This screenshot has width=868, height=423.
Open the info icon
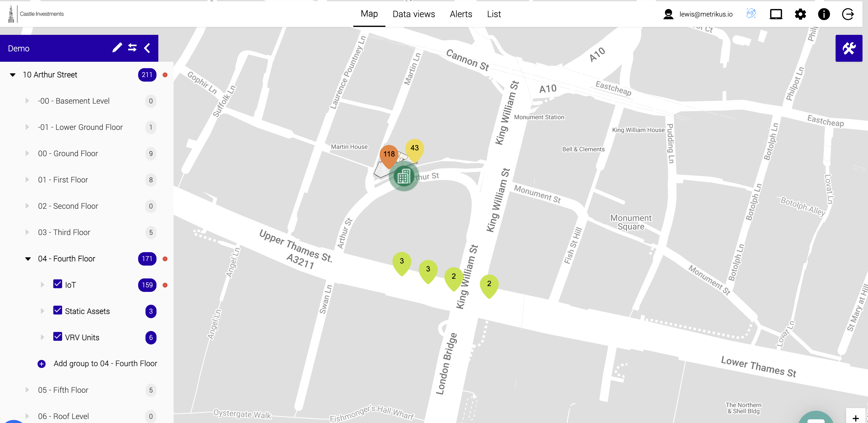(x=824, y=14)
